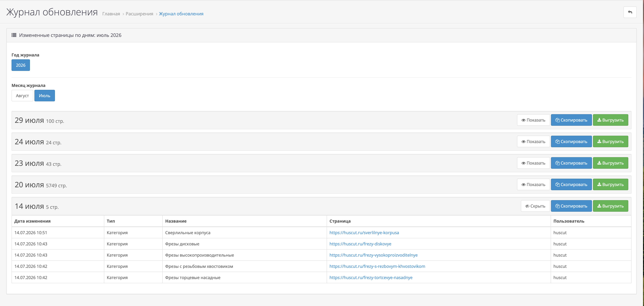Export pages of 24 июля
The image size is (644, 306).
611,141
